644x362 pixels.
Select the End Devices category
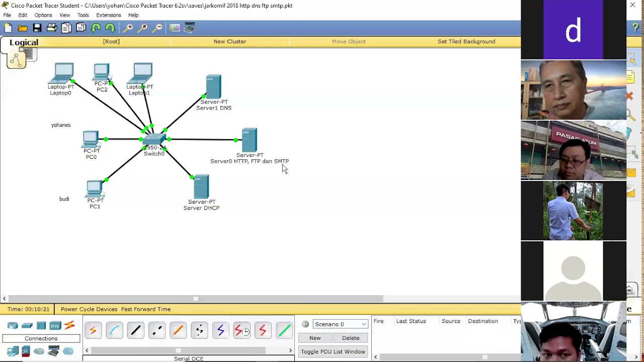pos(13,351)
